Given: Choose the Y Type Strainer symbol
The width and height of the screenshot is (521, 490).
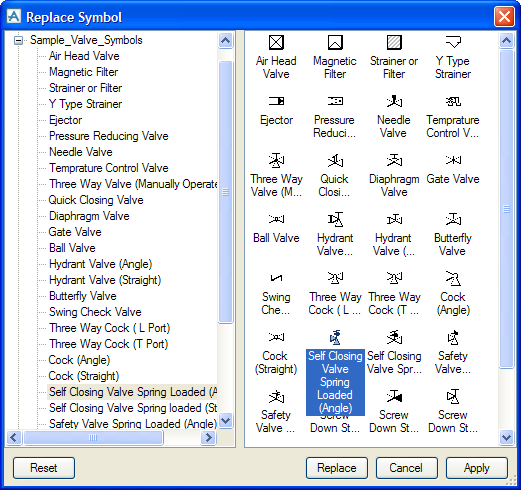Looking at the screenshot, I should (x=453, y=42).
